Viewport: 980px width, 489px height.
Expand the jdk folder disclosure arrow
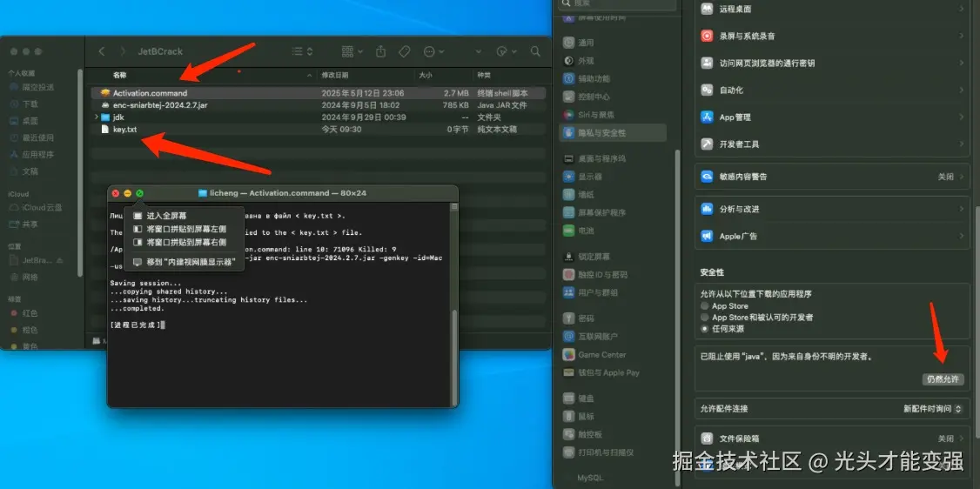point(96,117)
